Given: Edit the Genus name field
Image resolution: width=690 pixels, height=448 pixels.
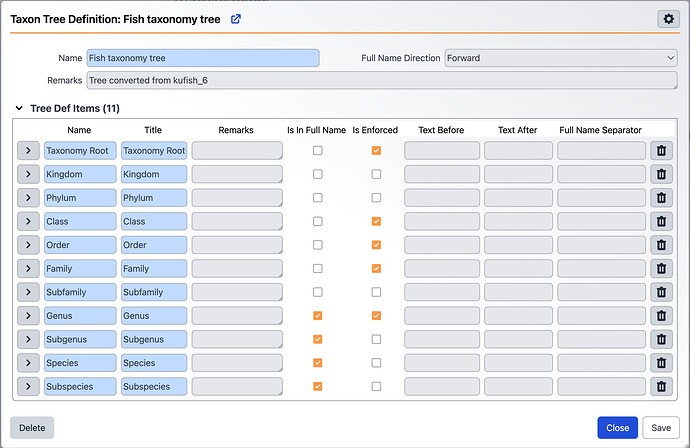Looking at the screenshot, I should pyautogui.click(x=80, y=316).
